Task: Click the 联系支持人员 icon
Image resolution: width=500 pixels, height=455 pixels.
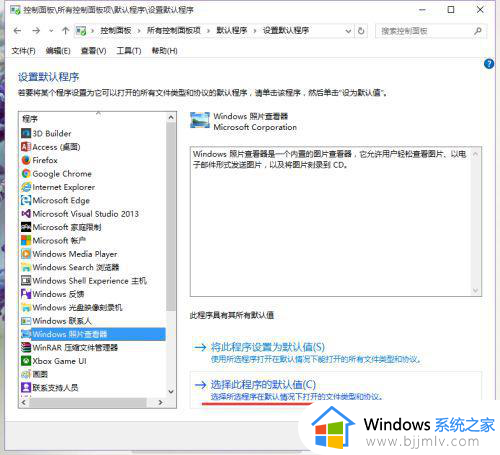Action: [x=26, y=387]
